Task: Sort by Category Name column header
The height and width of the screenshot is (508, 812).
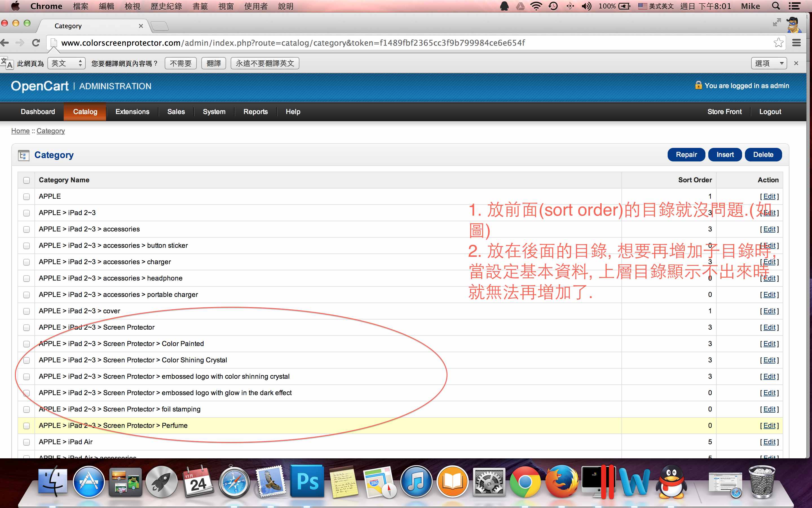Action: coord(64,180)
